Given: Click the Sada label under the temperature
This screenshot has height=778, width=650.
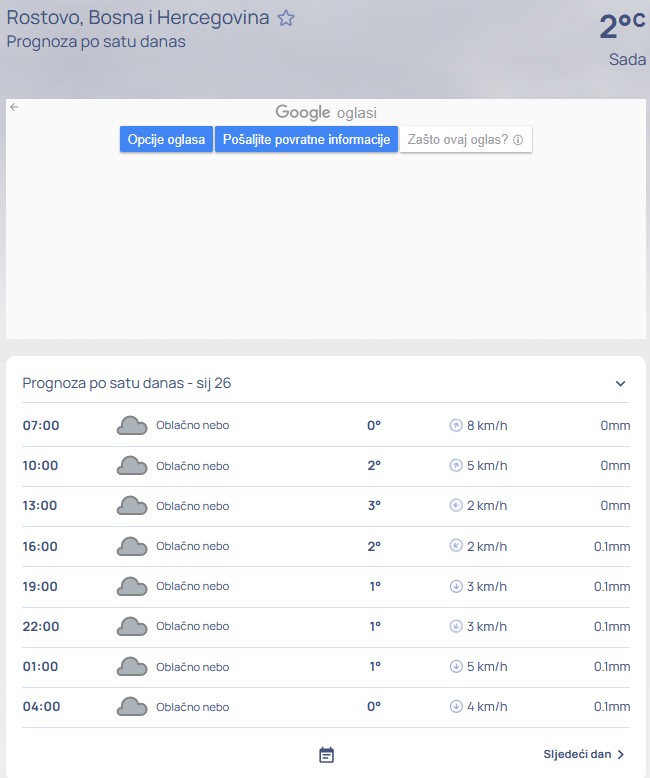Looking at the screenshot, I should (627, 60).
